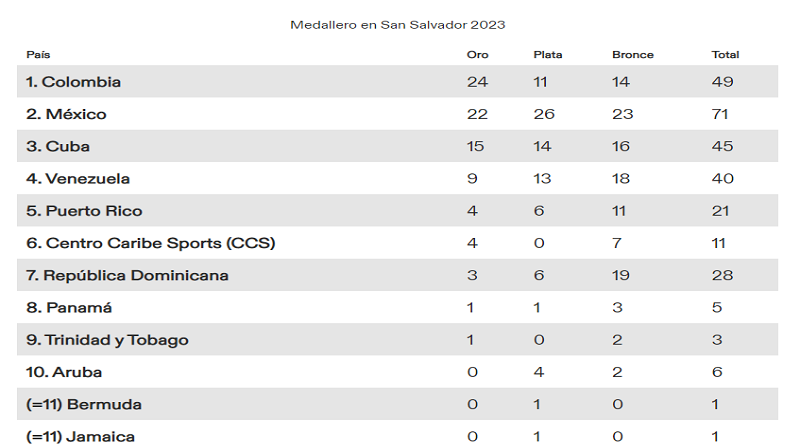The image size is (800, 445).
Task: Select the '1. Colombia' country name
Action: pos(74,82)
